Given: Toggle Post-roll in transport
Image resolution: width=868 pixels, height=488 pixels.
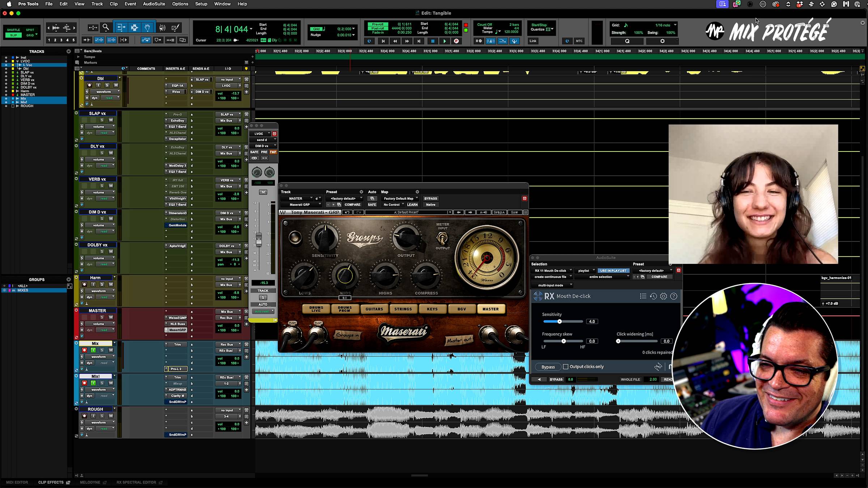Looking at the screenshot, I should [378, 28].
